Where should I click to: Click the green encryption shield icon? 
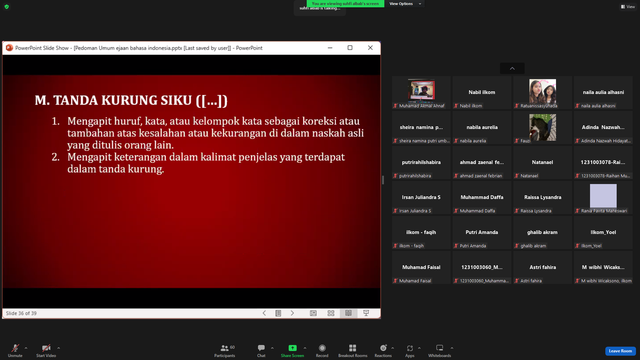pos(7,7)
